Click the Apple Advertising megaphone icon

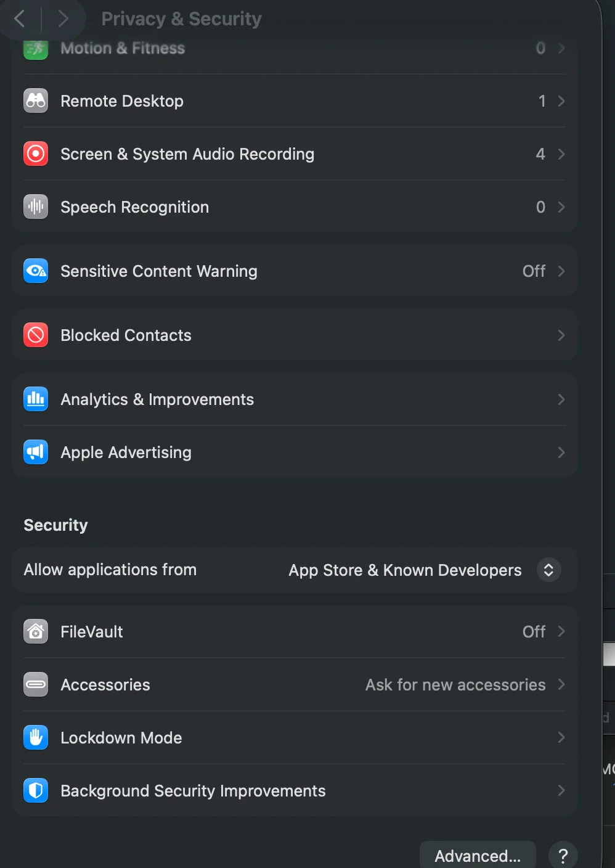[x=36, y=452]
